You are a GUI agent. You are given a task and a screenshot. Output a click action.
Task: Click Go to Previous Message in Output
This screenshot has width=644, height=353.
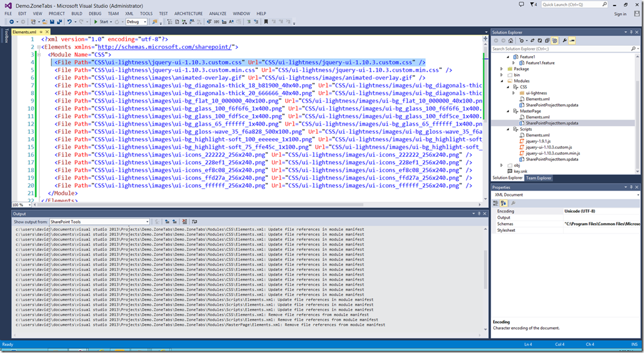coord(167,222)
